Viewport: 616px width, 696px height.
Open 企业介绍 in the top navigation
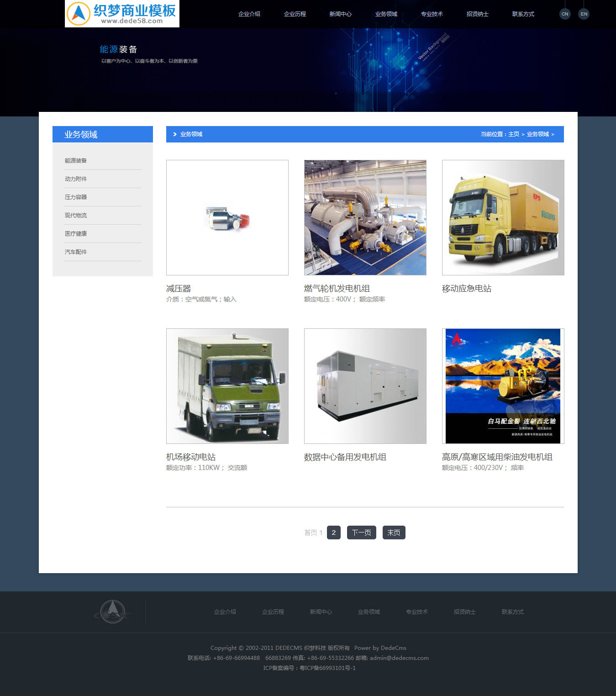pyautogui.click(x=249, y=14)
